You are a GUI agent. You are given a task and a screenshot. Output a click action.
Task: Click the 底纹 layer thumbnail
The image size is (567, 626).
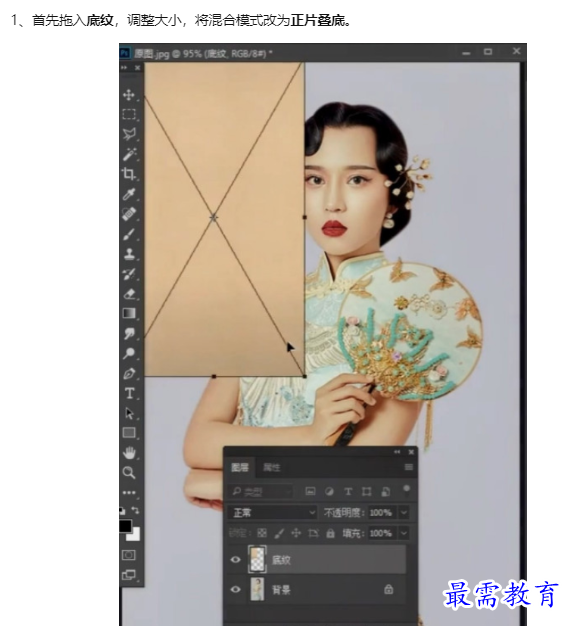point(257,559)
